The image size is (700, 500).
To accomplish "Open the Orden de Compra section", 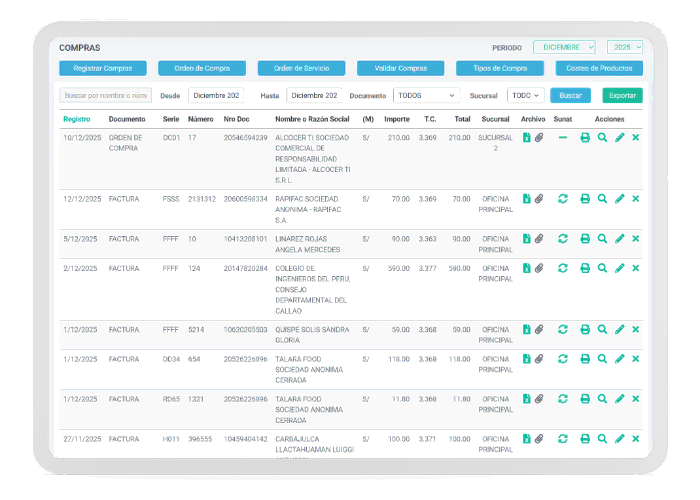I will coord(202,69).
